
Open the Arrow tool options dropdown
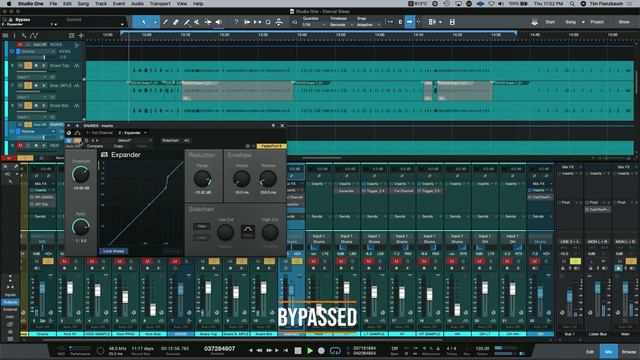(x=155, y=22)
